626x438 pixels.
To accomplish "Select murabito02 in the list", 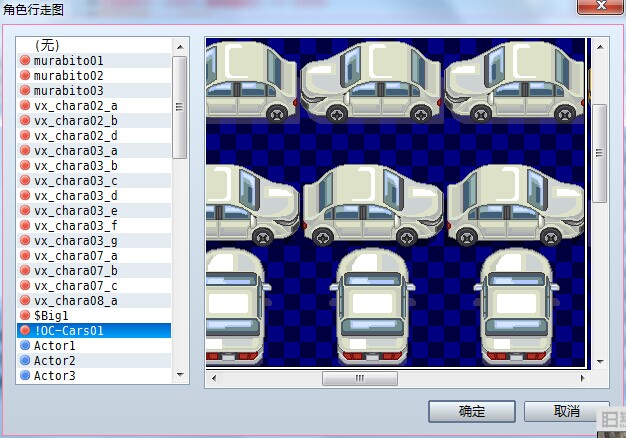I will pyautogui.click(x=94, y=75).
